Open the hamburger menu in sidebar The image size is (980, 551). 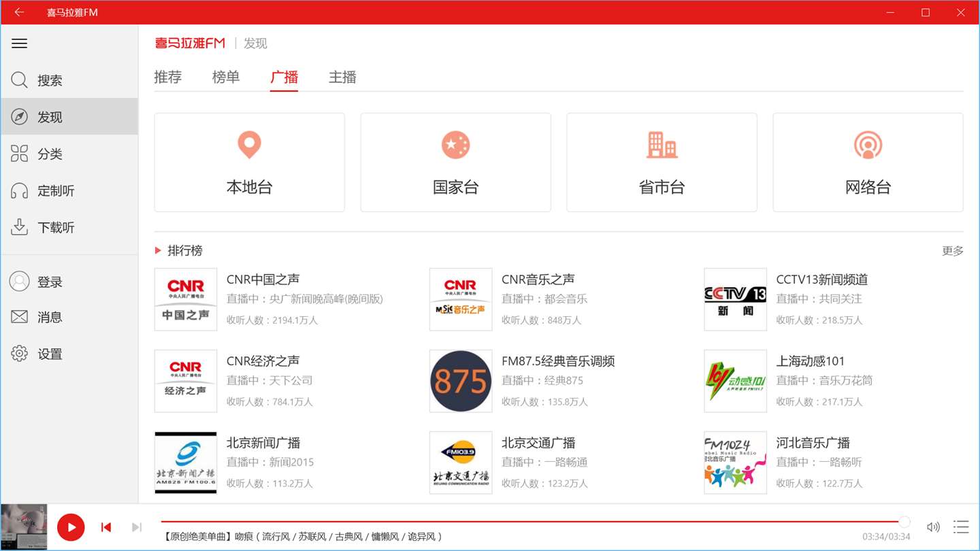[x=20, y=44]
